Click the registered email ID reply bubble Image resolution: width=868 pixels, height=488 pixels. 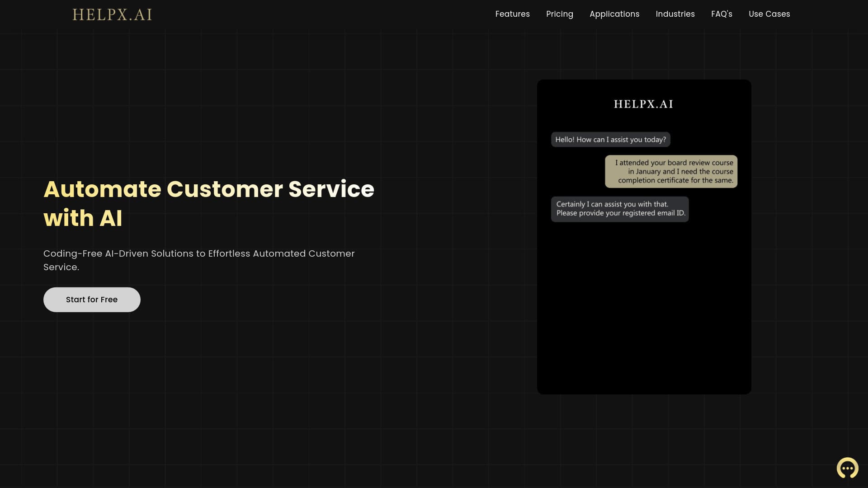[x=620, y=208]
